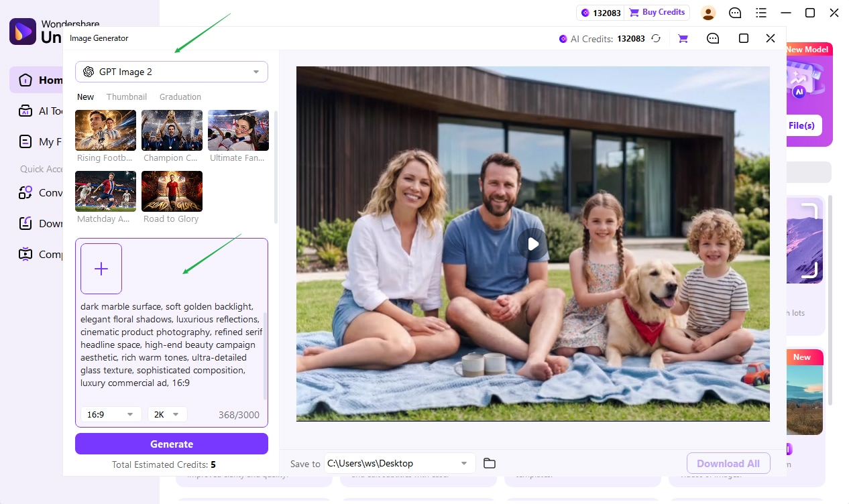Expand the GPT Image 2 model dropdown
The width and height of the screenshot is (849, 504).
point(172,72)
